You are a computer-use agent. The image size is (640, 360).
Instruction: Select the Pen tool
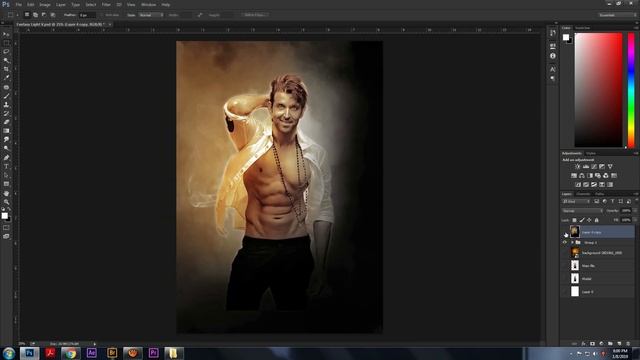tap(6, 158)
